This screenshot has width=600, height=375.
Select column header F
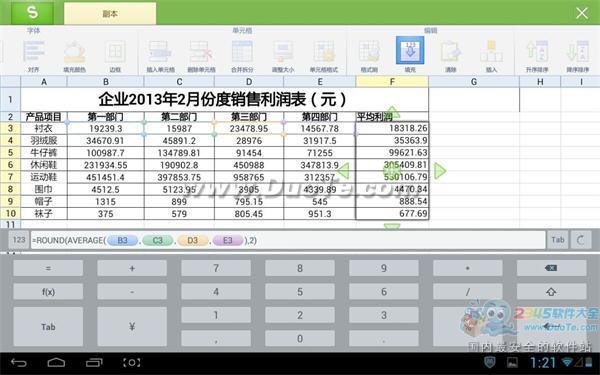392,82
